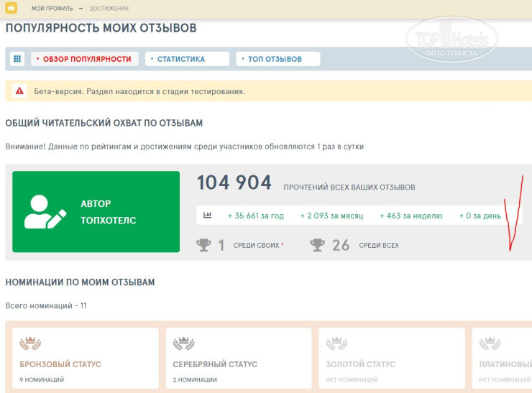This screenshot has height=393, width=532.
Task: Click the author user-with-pencil icon
Action: click(45, 212)
